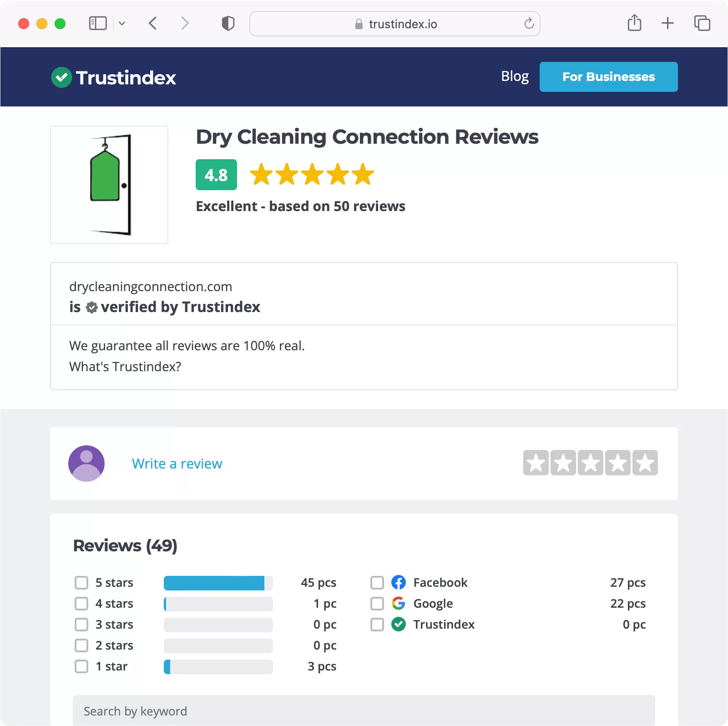This screenshot has width=728, height=726.
Task: Click the sidebar toggle icon in Safari
Action: coord(98,23)
